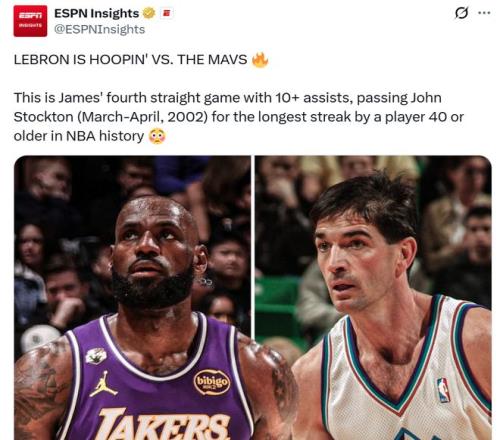Open the left photo of Lakers player
Image resolution: width=500 pixels, height=440 pixels.
coord(132,297)
